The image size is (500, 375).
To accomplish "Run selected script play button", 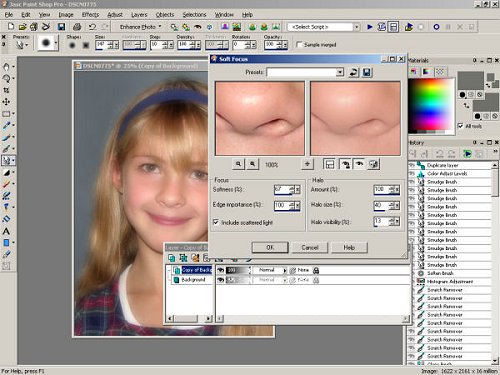I will click(x=370, y=27).
